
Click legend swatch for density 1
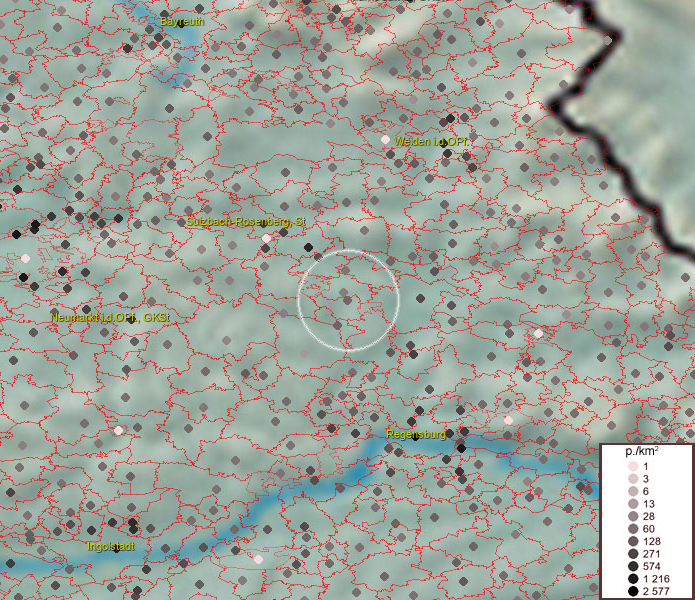(633, 467)
